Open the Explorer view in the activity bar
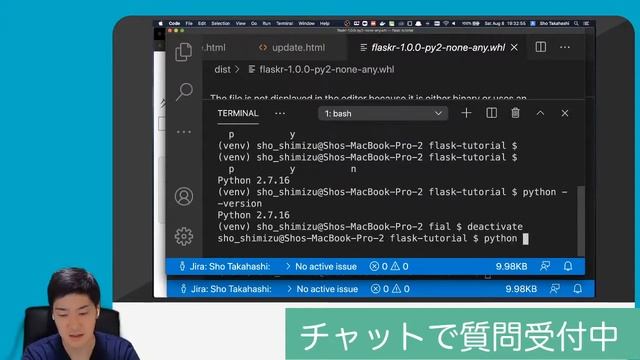Image resolution: width=640 pixels, height=360 pixels. point(183,52)
